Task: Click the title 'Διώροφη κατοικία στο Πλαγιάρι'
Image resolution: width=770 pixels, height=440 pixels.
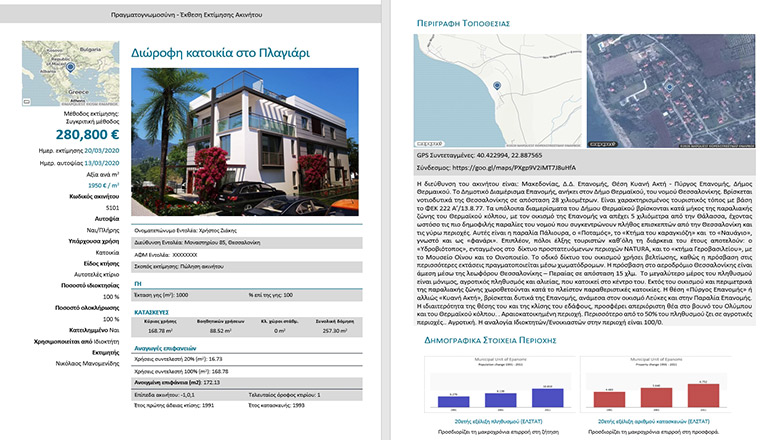Action: point(220,53)
